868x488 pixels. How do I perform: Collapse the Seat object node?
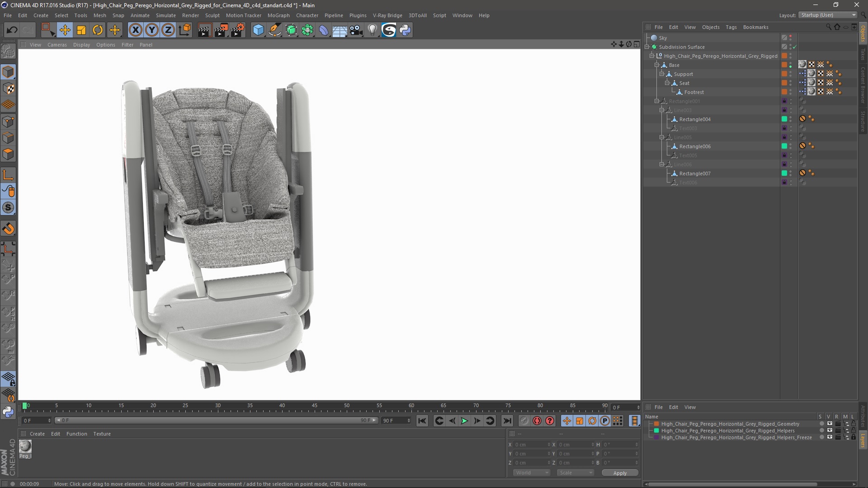667,83
